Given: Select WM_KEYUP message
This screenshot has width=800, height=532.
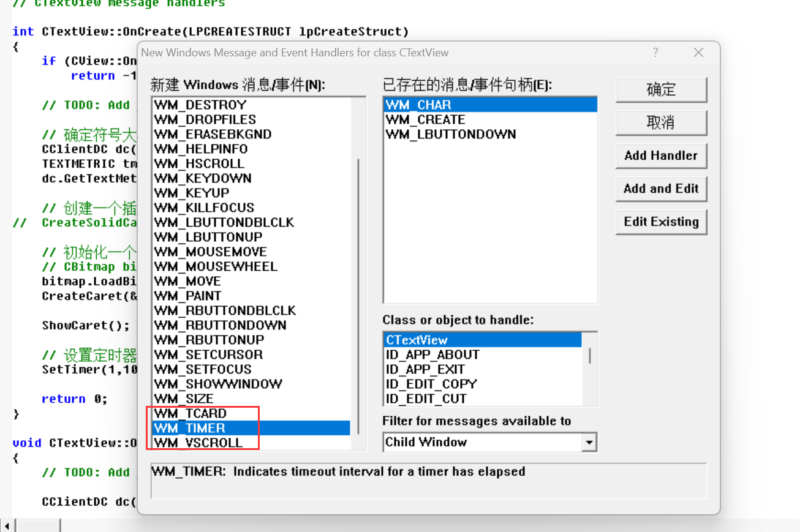Looking at the screenshot, I should click(x=251, y=193).
